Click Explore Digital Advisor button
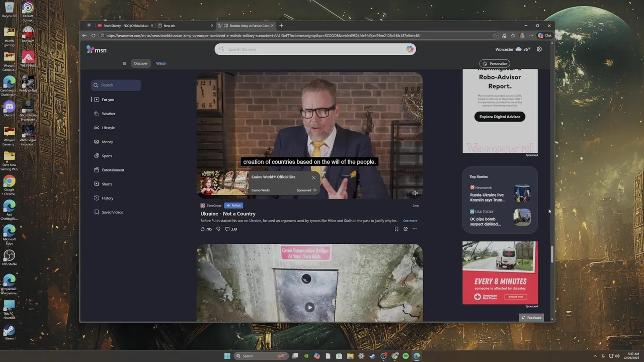Viewport: 644px width, 362px height. pyautogui.click(x=500, y=117)
